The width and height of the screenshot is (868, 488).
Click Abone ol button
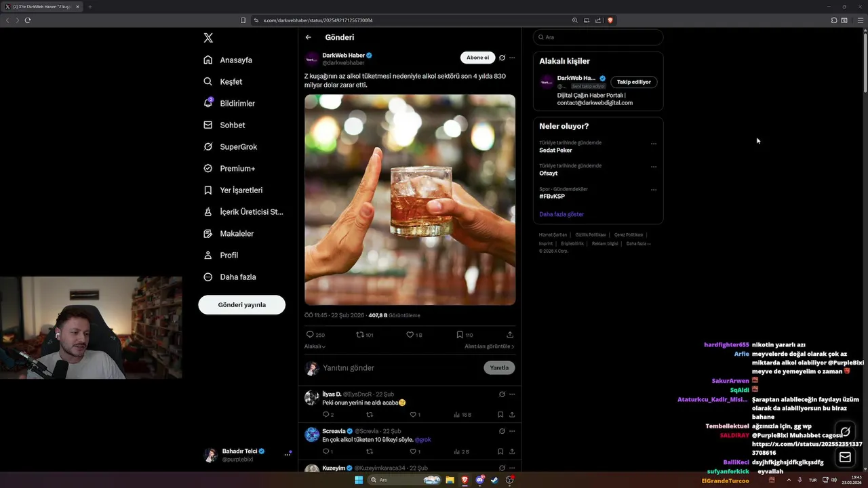coord(477,58)
